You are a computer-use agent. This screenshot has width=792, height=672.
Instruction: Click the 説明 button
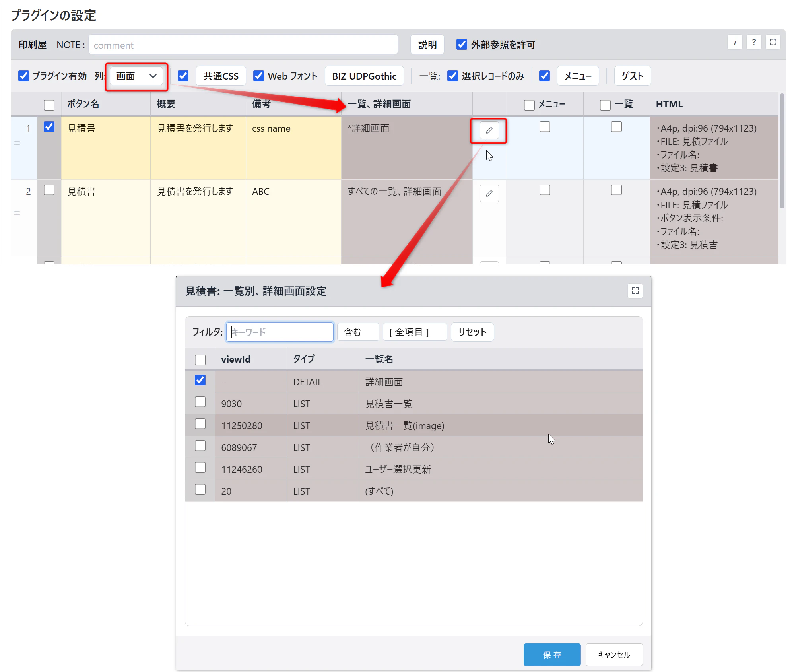[427, 45]
